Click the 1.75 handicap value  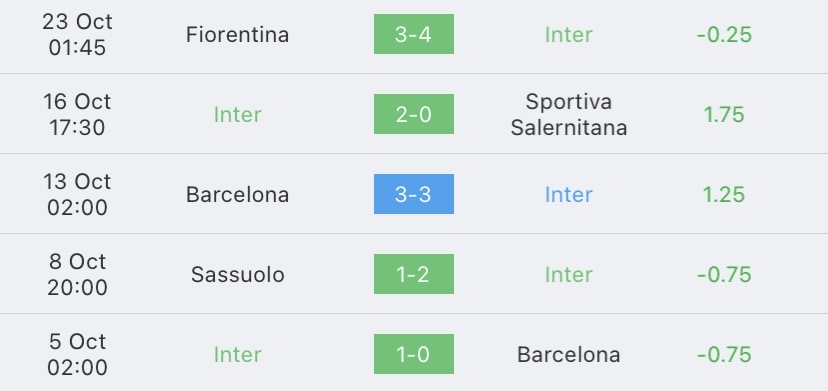724,115
